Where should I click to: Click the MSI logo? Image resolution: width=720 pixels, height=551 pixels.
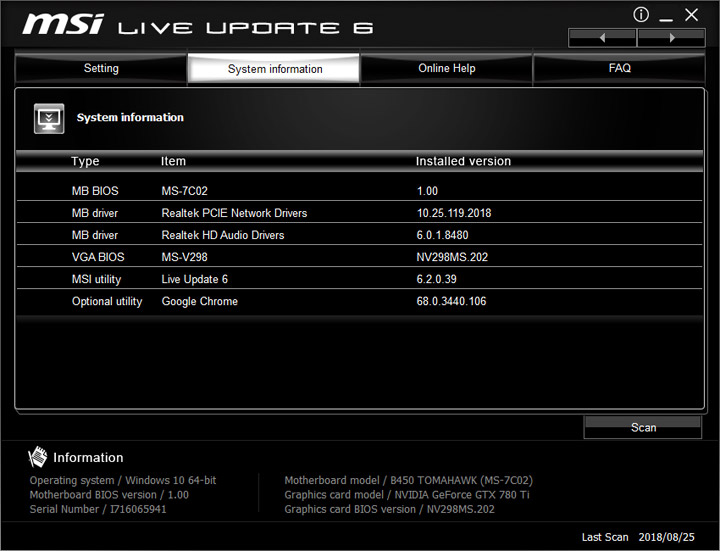pos(63,24)
